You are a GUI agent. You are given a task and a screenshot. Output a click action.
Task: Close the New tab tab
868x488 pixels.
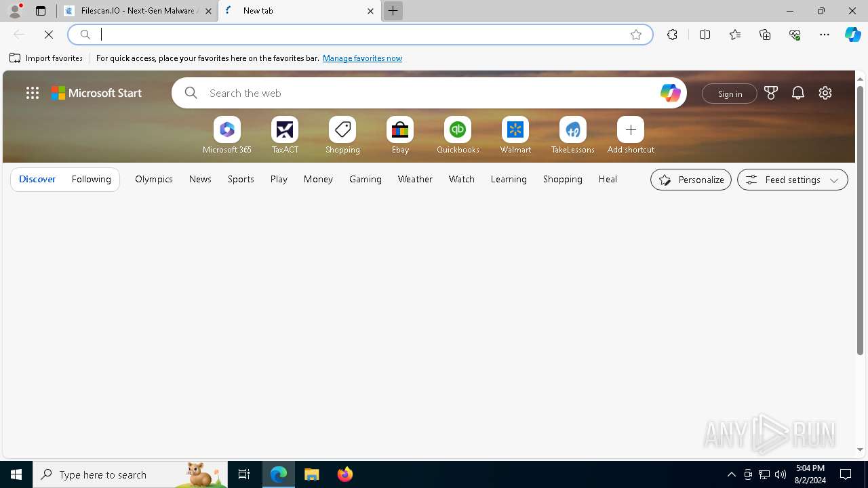pyautogui.click(x=370, y=11)
